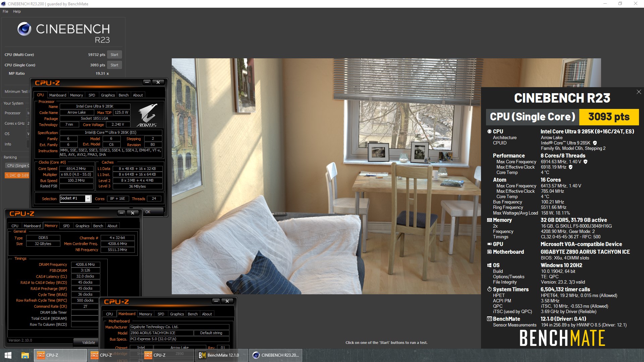The height and width of the screenshot is (362, 644).
Task: Click the Minimum Test label in Cinebench
Action: (16, 92)
